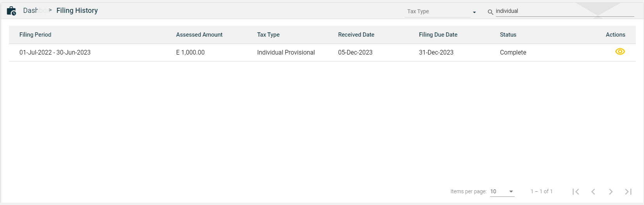Sort by Assessed Amount column header
This screenshot has width=644, height=205.
199,35
